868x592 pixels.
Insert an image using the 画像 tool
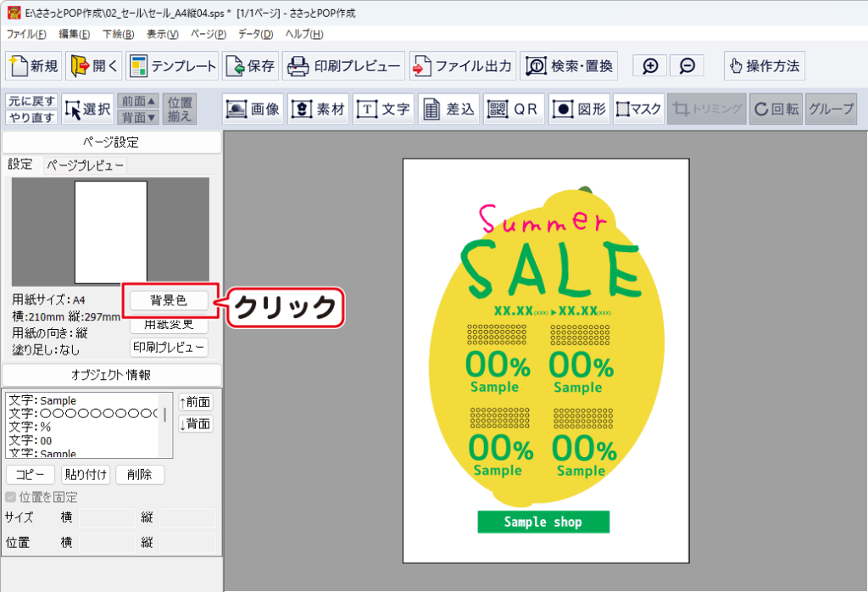click(x=253, y=109)
